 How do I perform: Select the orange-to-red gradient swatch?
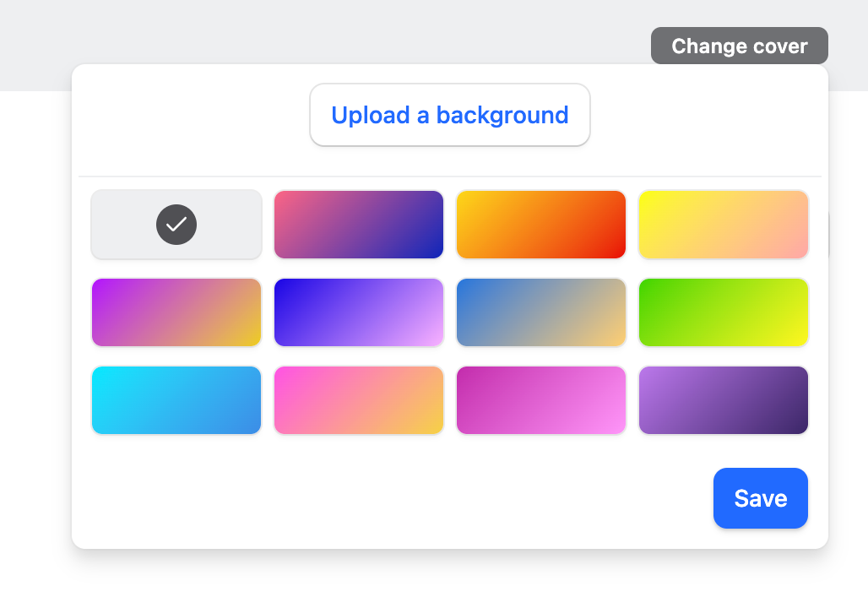(540, 224)
